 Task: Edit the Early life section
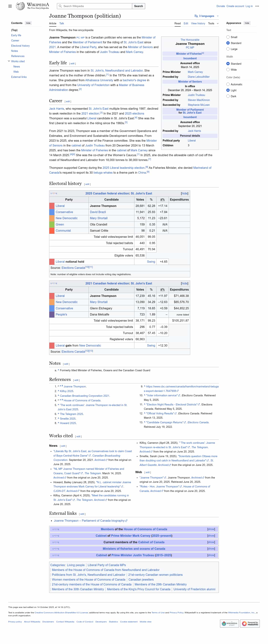[72, 64]
